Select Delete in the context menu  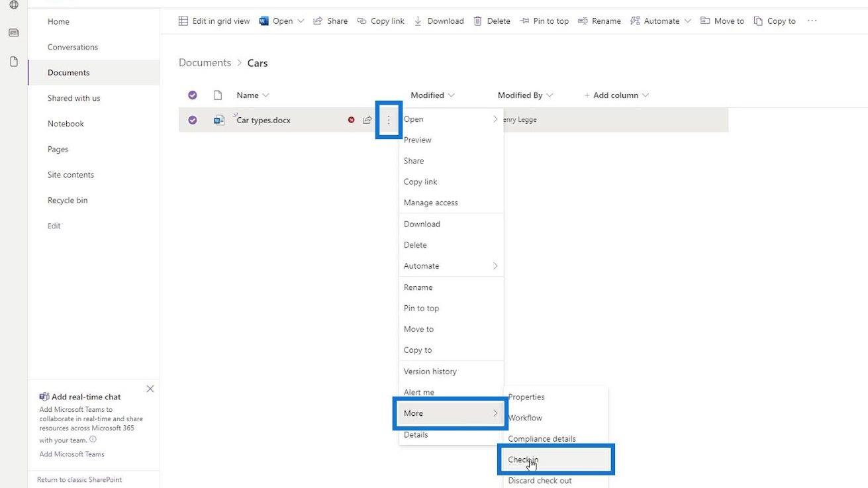click(x=451, y=245)
